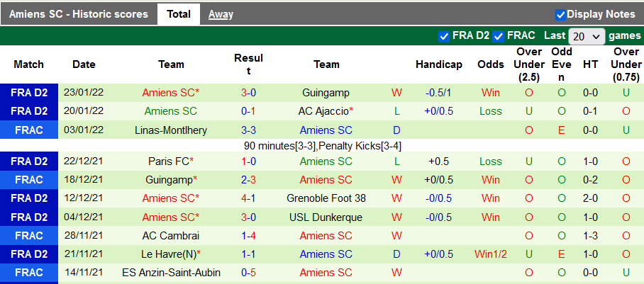Screen dimensions: 644x284
Task: Click the 0-5 result on 14/11/21
Action: click(248, 273)
